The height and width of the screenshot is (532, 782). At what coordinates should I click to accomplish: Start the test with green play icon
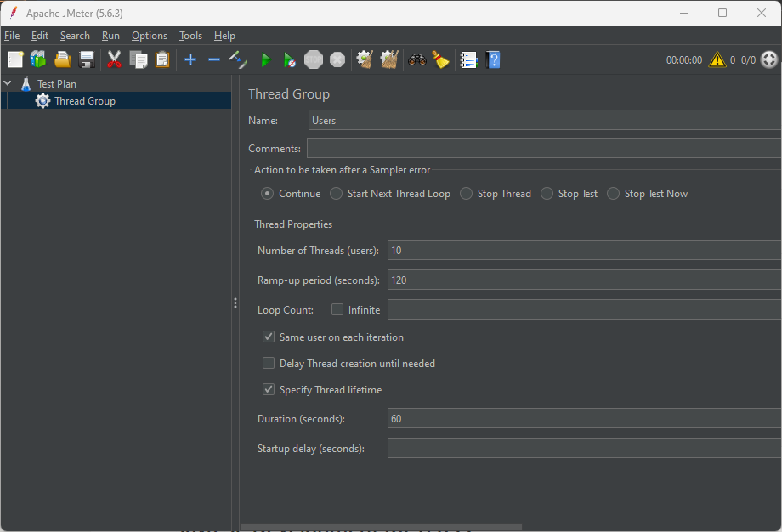click(266, 60)
